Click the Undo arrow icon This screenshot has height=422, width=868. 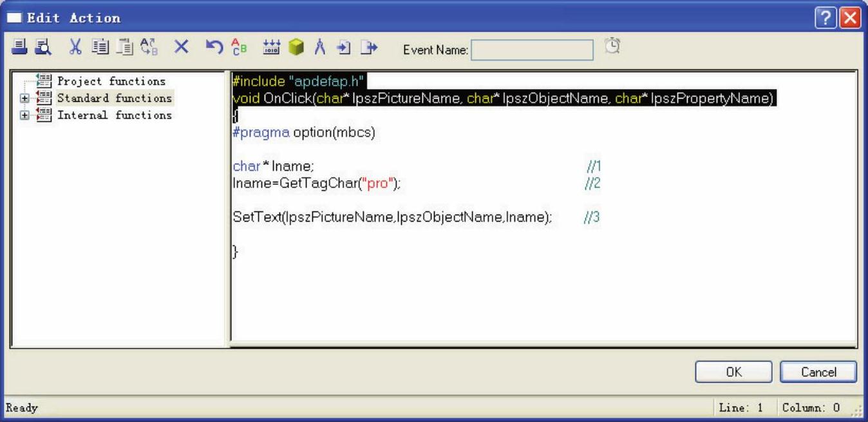[x=214, y=47]
